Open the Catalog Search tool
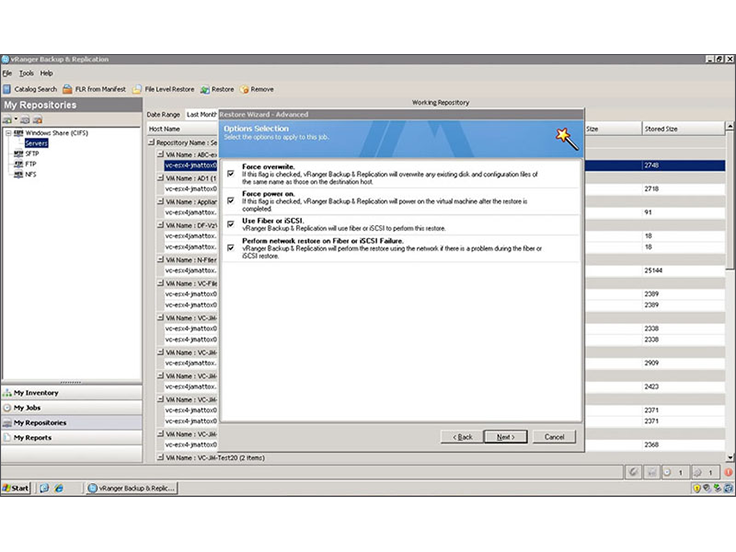The height and width of the screenshot is (552, 736). coord(30,89)
